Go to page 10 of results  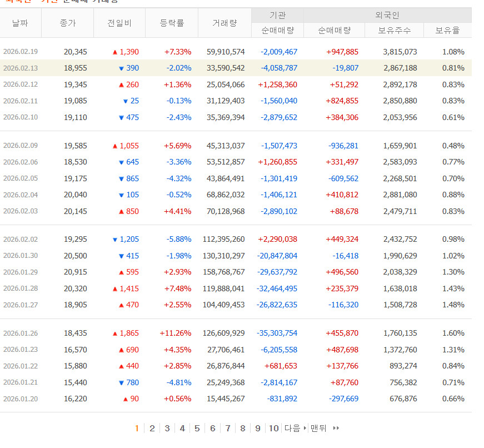tap(273, 429)
